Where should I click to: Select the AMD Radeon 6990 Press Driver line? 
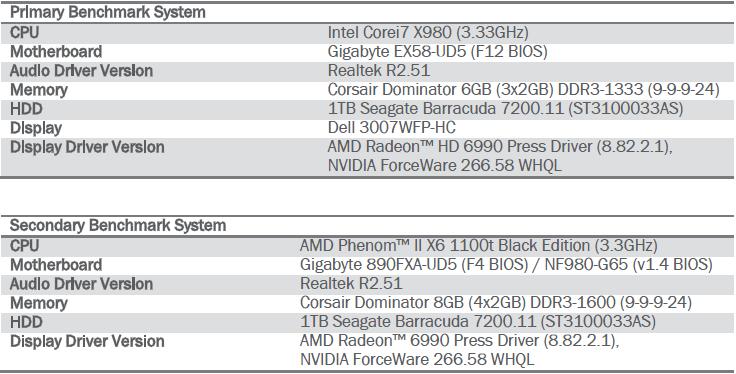coord(460,341)
